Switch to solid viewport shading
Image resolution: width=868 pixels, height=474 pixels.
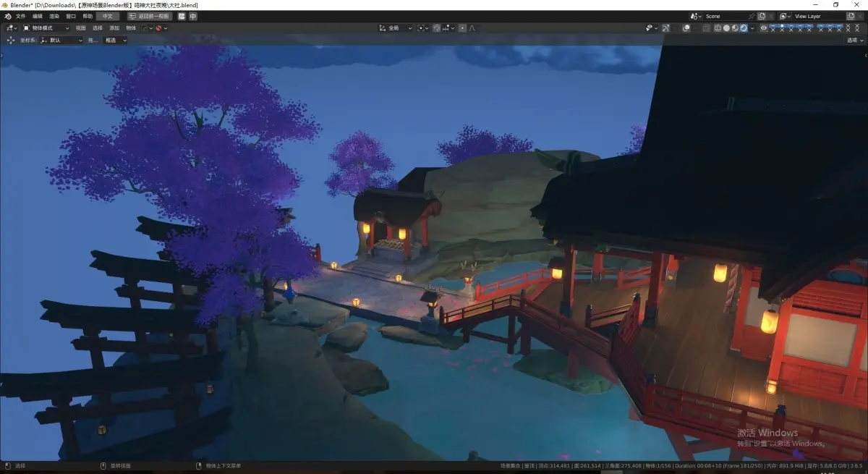point(726,28)
